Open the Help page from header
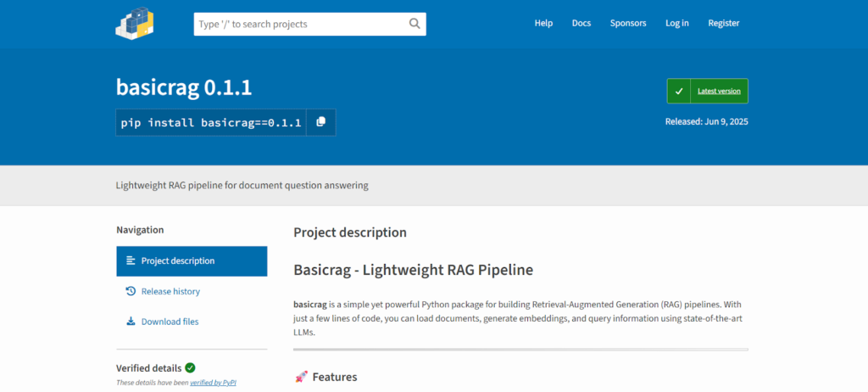 pyautogui.click(x=543, y=24)
